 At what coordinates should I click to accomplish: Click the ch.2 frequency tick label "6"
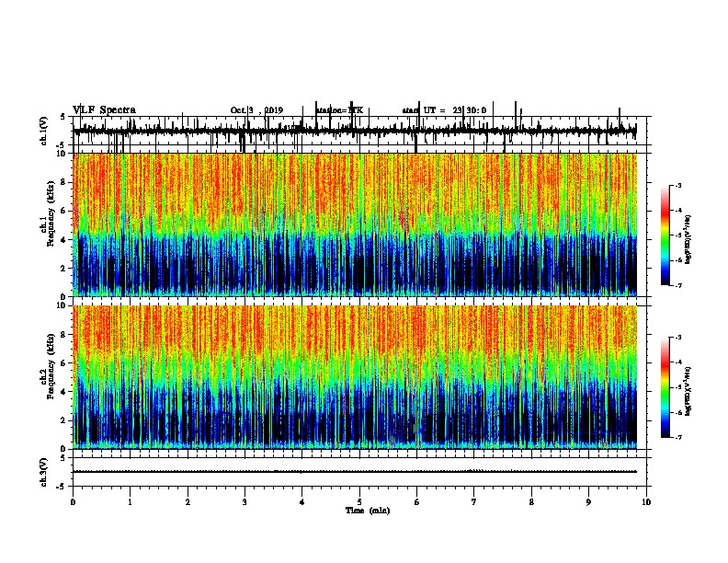click(63, 363)
